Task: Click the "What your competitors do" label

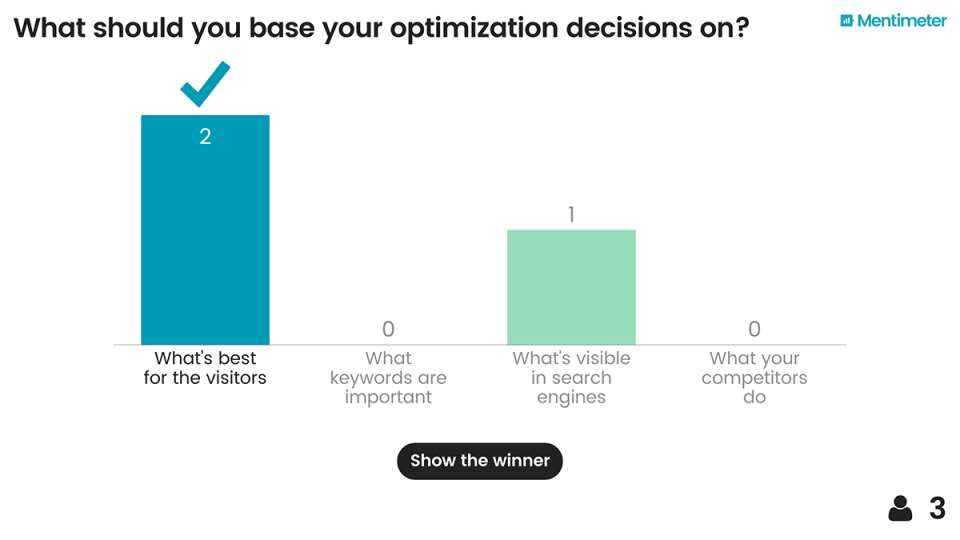Action: [x=754, y=377]
